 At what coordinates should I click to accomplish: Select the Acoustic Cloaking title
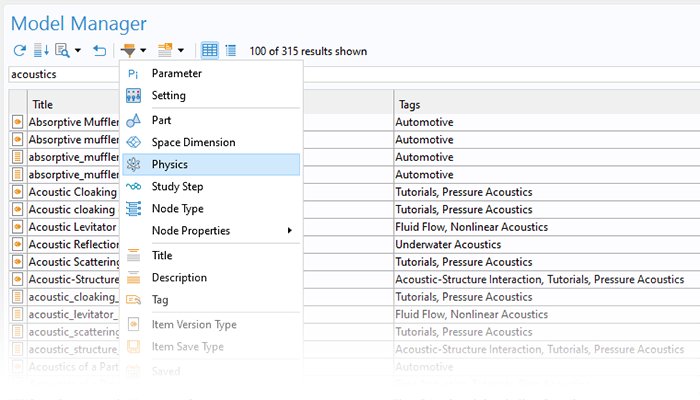pyautogui.click(x=73, y=192)
